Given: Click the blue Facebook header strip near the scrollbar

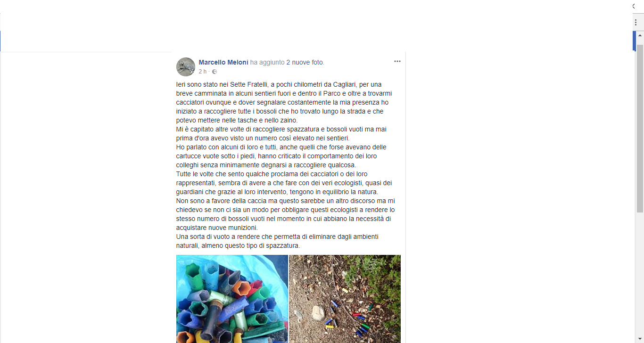Looking at the screenshot, I should coord(634,41).
